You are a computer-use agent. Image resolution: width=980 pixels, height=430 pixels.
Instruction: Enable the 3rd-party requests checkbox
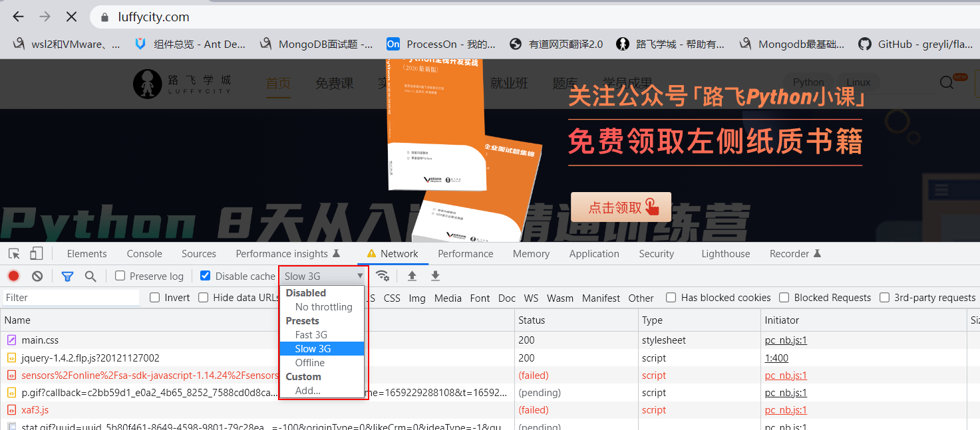point(884,297)
